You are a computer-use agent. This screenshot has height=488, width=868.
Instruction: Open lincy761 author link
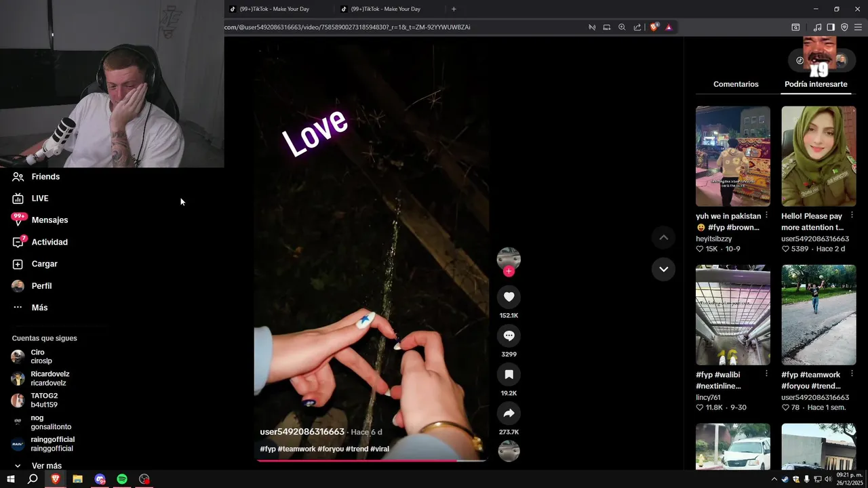(x=708, y=397)
